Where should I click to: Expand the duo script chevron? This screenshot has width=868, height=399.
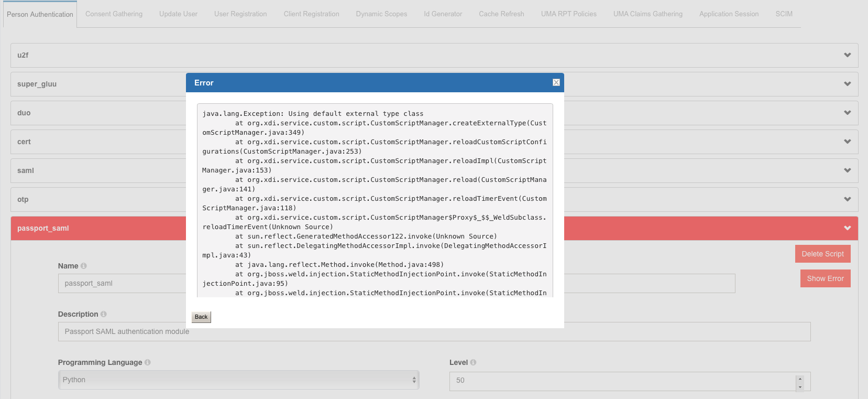tap(847, 113)
